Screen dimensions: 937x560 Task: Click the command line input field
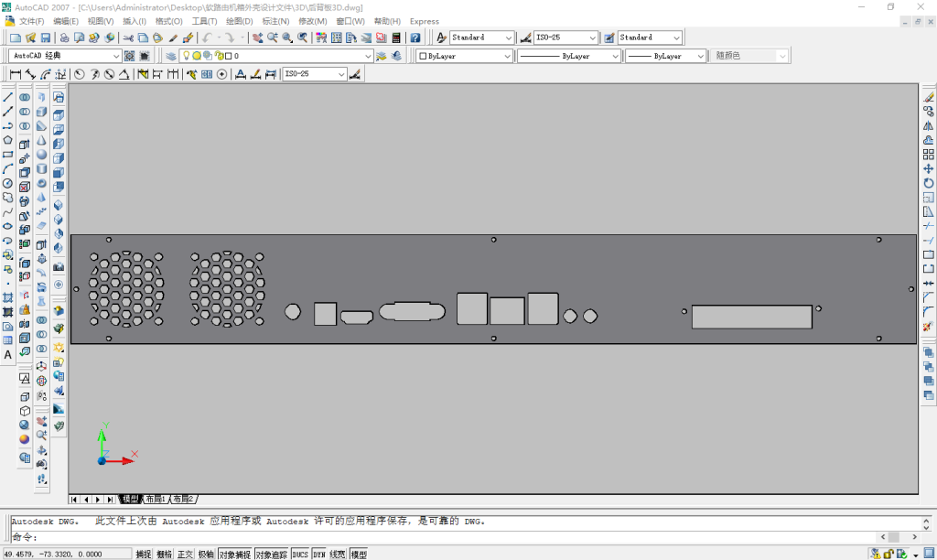pos(458,537)
